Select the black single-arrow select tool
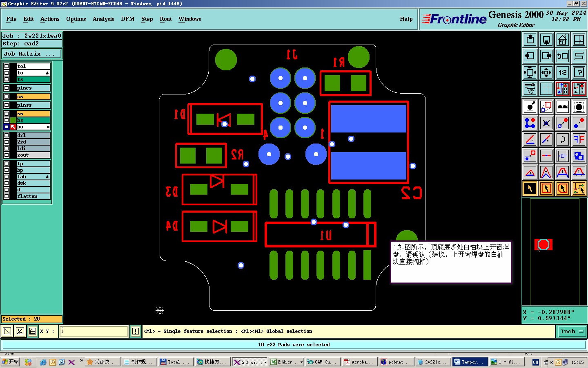Viewport: 588px width, 368px height. [x=530, y=188]
